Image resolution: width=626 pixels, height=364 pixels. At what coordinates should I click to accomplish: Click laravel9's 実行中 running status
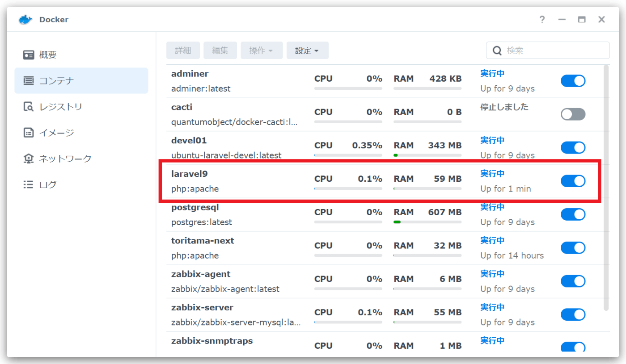tap(492, 173)
